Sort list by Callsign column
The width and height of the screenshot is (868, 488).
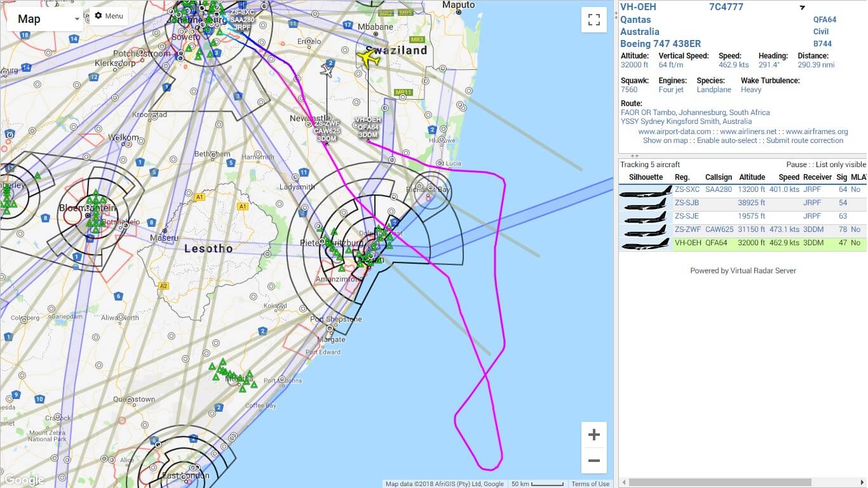718,177
